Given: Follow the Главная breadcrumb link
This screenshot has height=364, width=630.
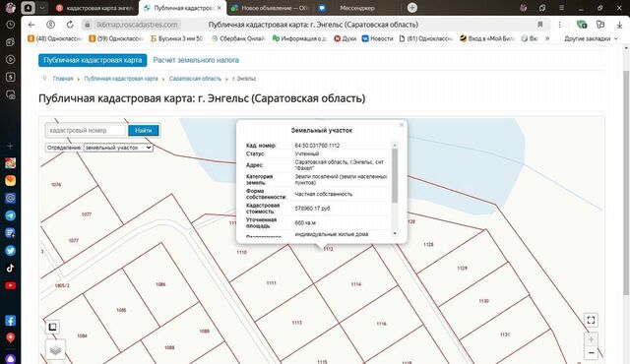Looking at the screenshot, I should pyautogui.click(x=63, y=79).
